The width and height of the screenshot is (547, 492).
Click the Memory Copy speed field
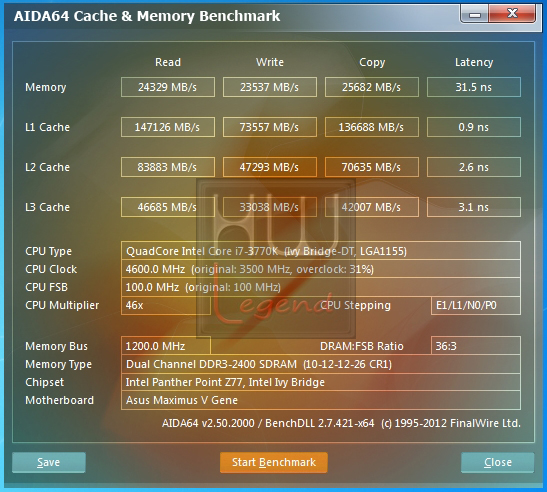point(372,87)
